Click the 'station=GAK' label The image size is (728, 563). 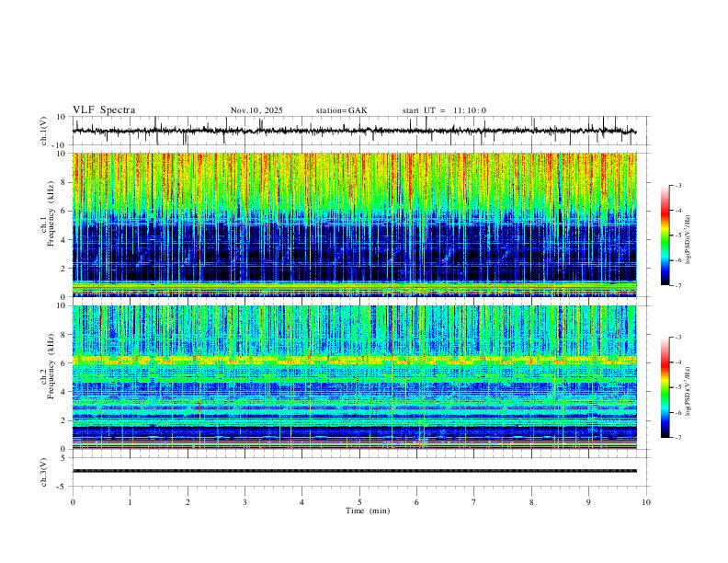(x=341, y=110)
